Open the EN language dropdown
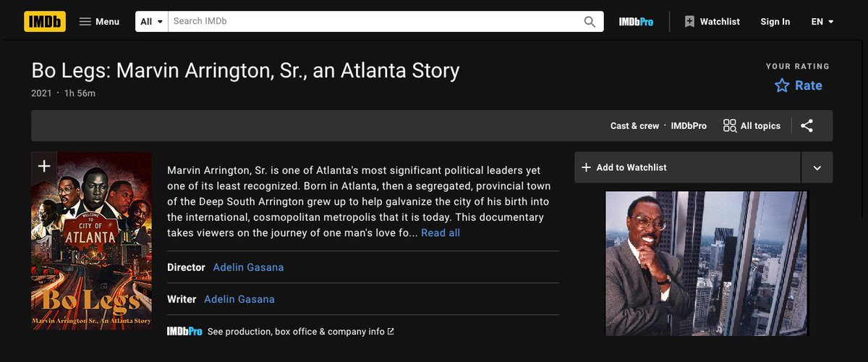Screen dimensions: 868x362 point(822,22)
